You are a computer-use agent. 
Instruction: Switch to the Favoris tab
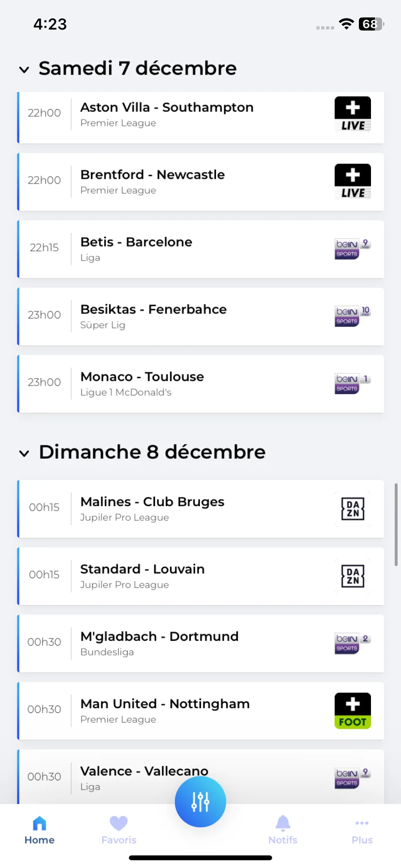click(119, 830)
